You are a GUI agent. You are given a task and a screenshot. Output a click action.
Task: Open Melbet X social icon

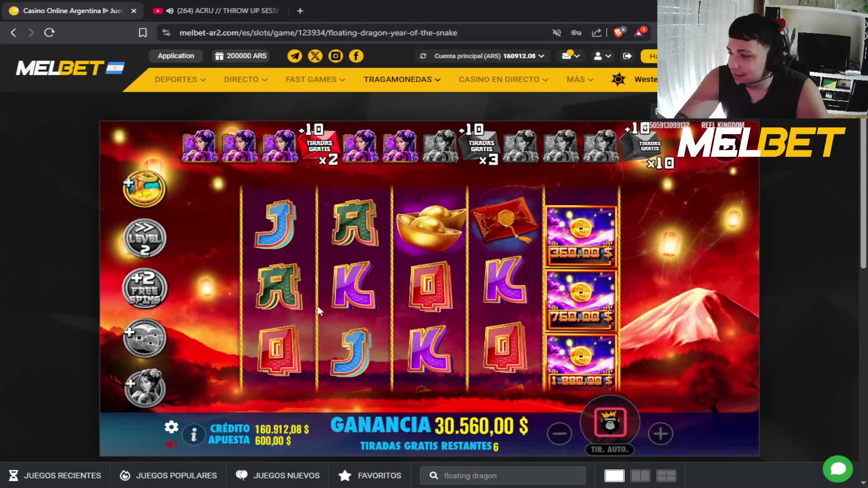[x=315, y=56]
